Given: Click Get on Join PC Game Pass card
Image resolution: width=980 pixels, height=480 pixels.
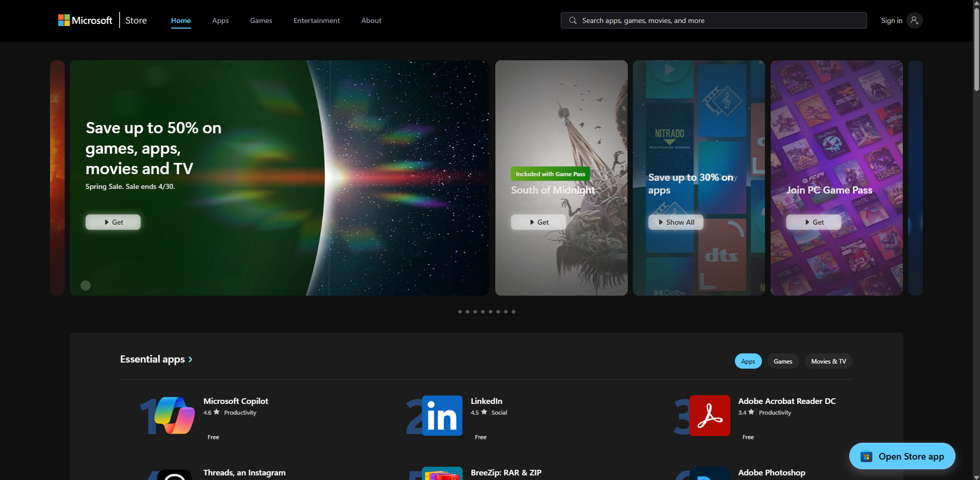Looking at the screenshot, I should (814, 222).
